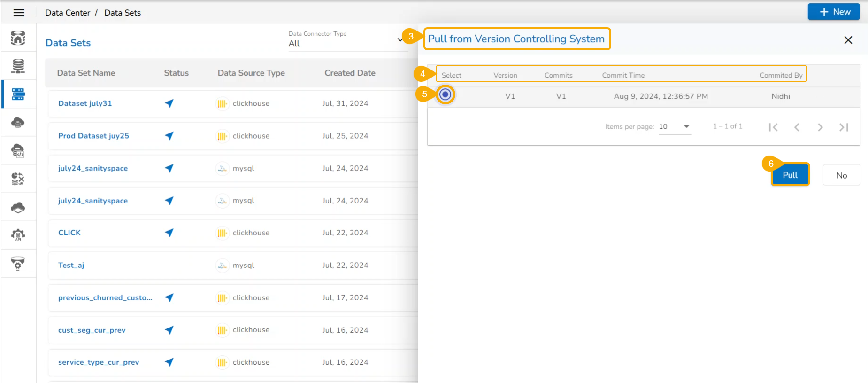
Task: Open the Data Center home sidebar icon
Action: click(x=18, y=38)
